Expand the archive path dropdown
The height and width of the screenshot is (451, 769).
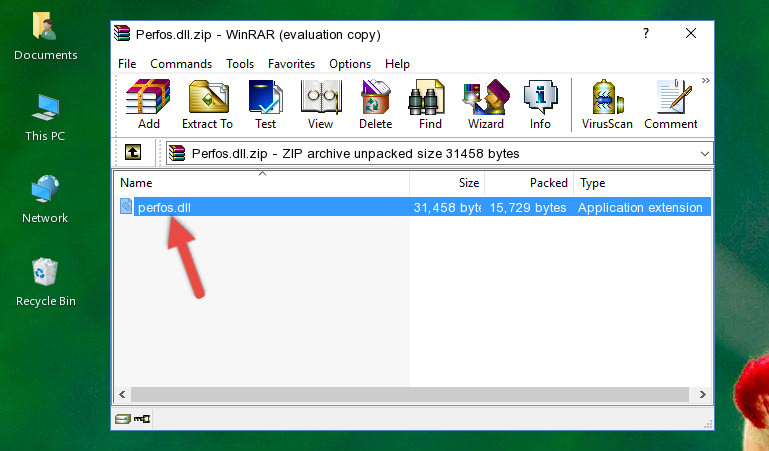[705, 153]
